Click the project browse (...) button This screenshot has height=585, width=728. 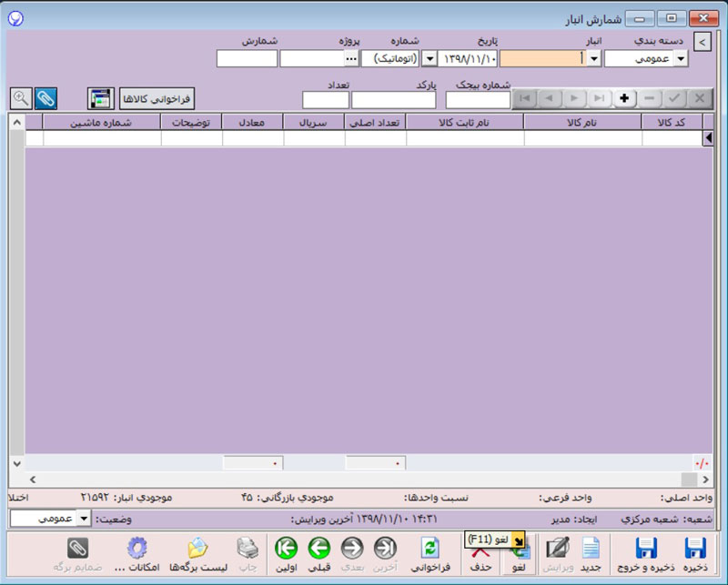click(x=350, y=59)
